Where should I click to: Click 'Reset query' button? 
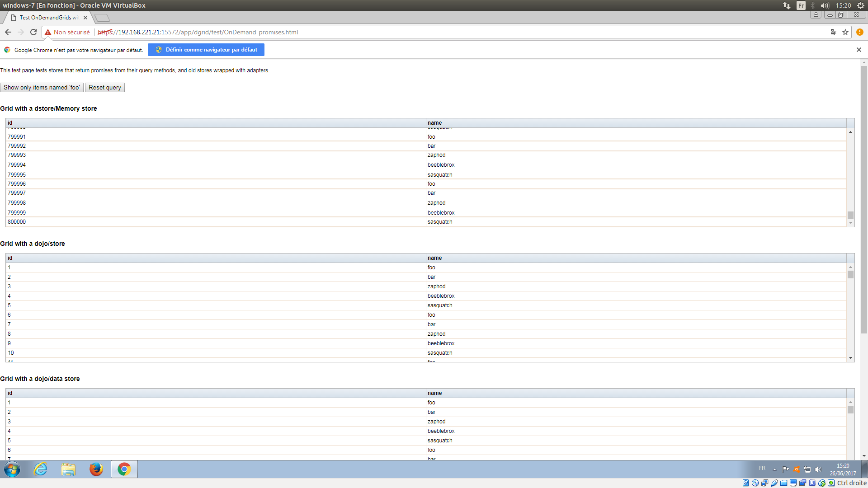(104, 88)
